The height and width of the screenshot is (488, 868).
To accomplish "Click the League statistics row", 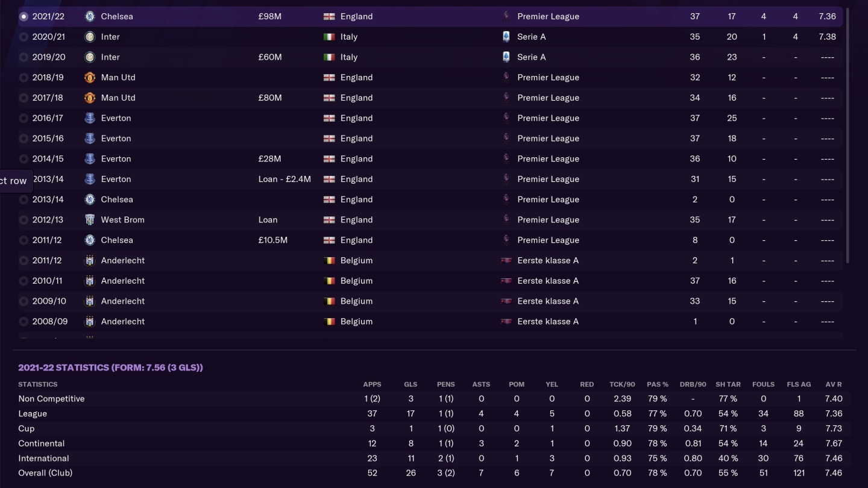I will click(430, 413).
